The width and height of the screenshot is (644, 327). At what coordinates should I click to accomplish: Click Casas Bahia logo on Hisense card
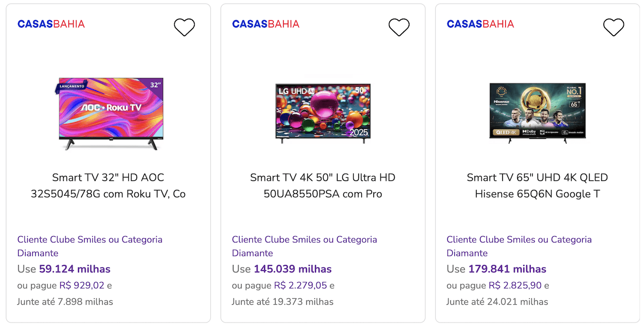click(480, 24)
